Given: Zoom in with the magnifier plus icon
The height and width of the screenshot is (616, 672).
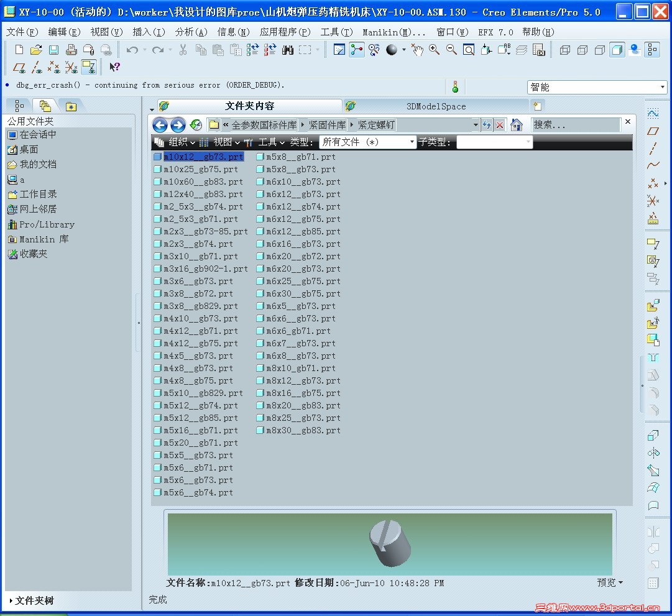Looking at the screenshot, I should point(434,50).
